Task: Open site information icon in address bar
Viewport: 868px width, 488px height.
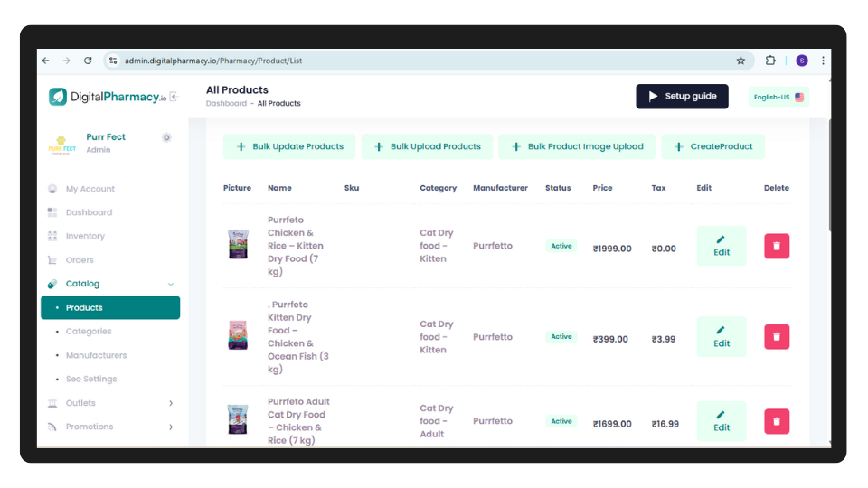Action: [x=113, y=61]
